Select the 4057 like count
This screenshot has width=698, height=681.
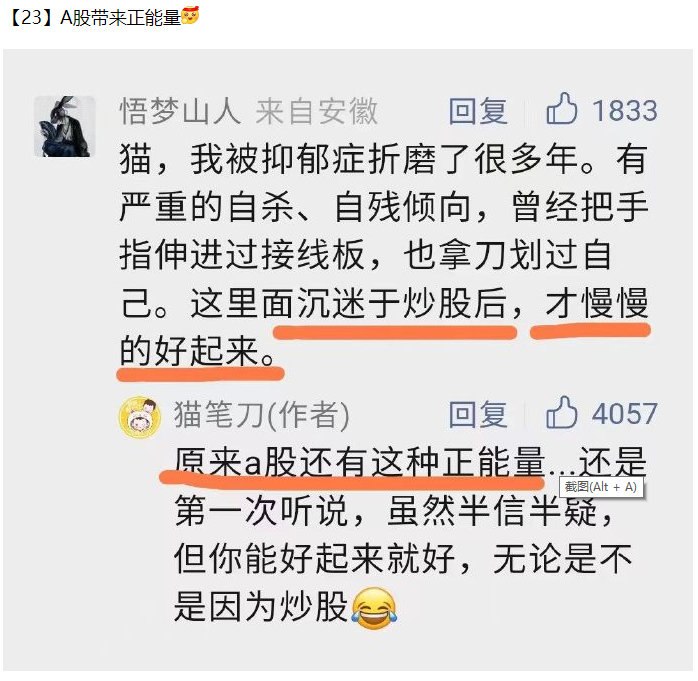tap(625, 414)
